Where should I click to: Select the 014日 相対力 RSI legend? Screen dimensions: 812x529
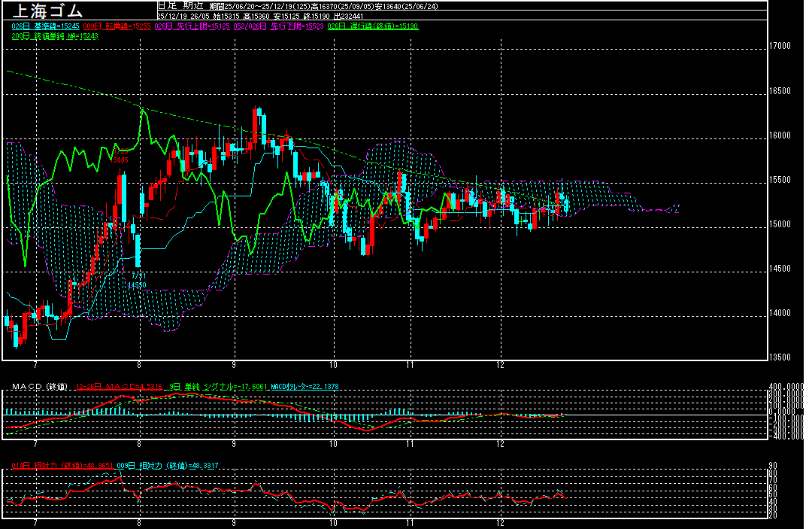click(61, 465)
